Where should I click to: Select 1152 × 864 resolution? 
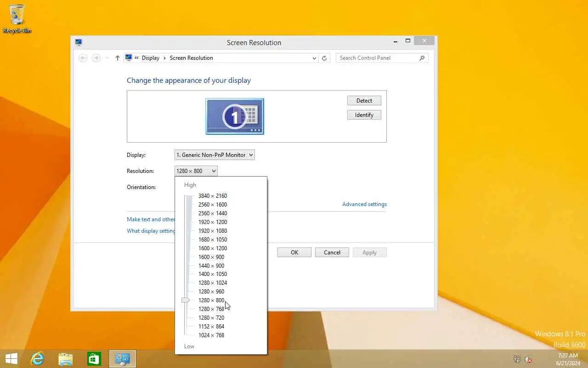click(211, 327)
